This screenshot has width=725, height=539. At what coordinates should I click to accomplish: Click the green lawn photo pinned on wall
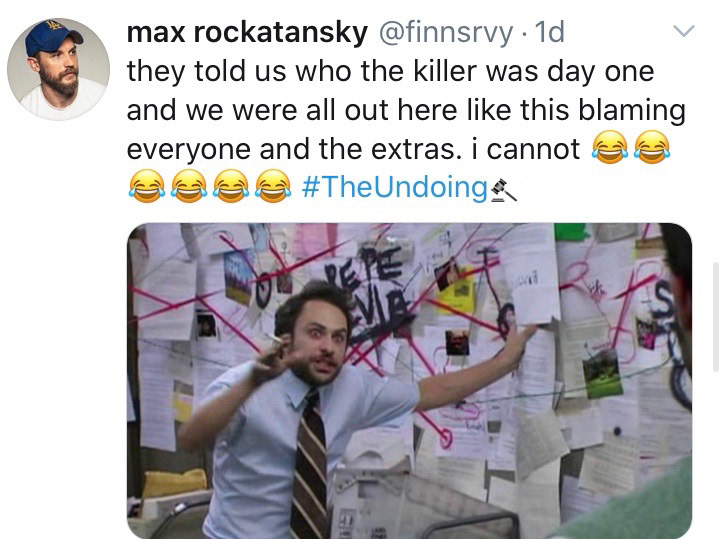coord(601,374)
